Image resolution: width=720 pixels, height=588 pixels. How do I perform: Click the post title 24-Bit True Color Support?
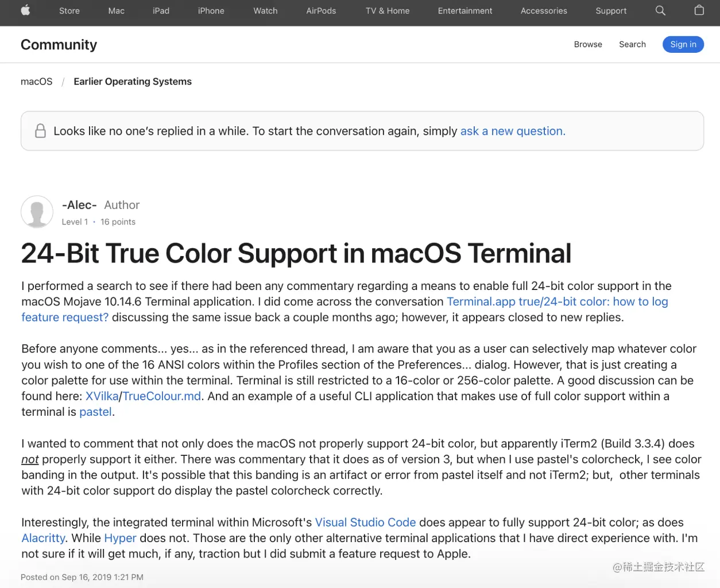pyautogui.click(x=296, y=253)
